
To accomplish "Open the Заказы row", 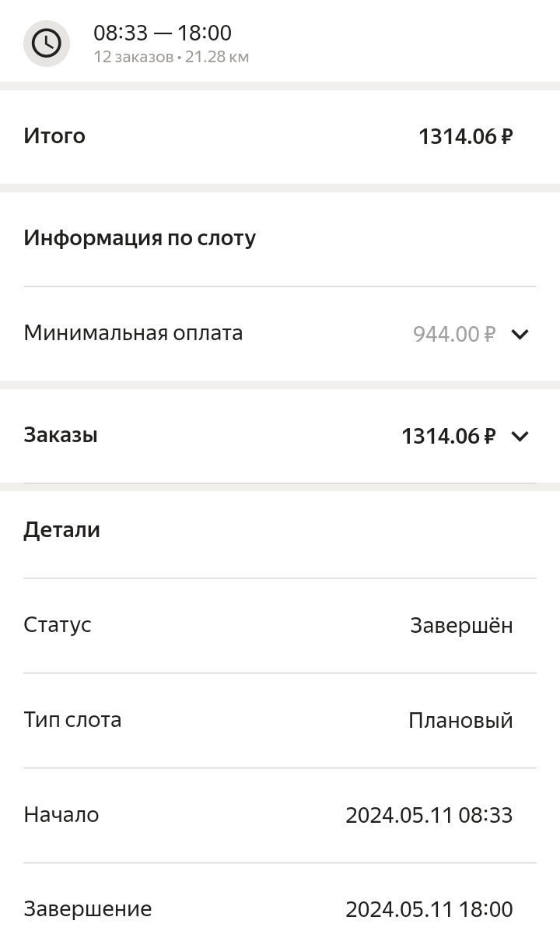I will [x=280, y=436].
